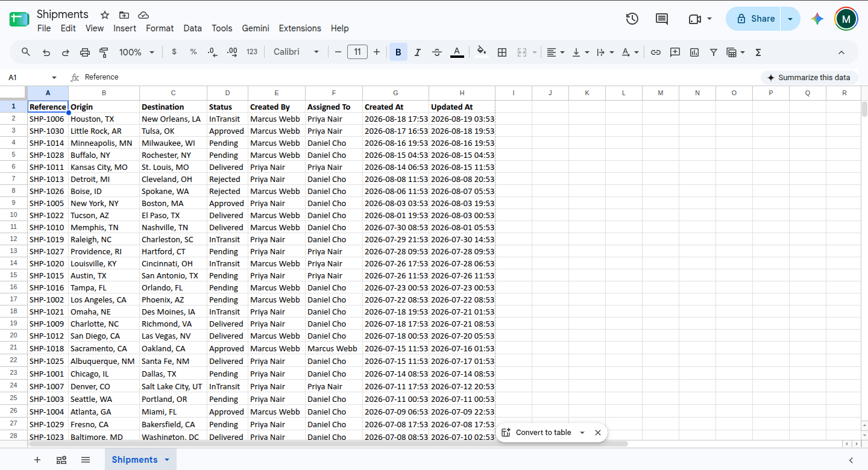868x470 pixels.
Task: Undo the last action
Action: point(46,52)
